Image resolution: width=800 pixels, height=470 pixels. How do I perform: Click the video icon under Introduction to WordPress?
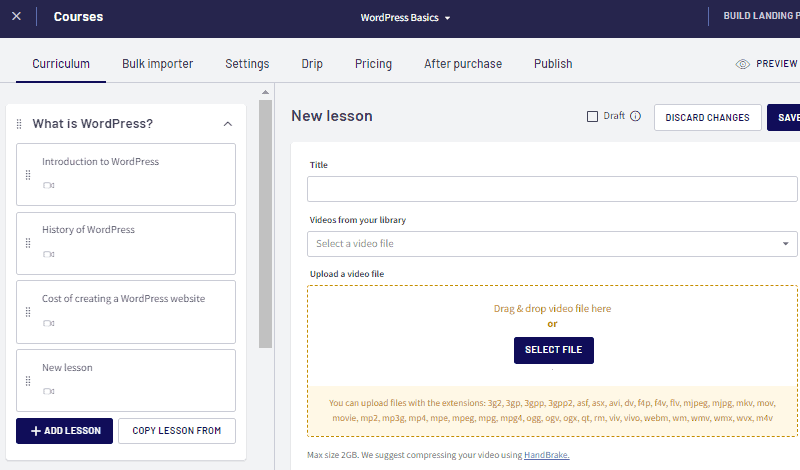pyautogui.click(x=48, y=185)
